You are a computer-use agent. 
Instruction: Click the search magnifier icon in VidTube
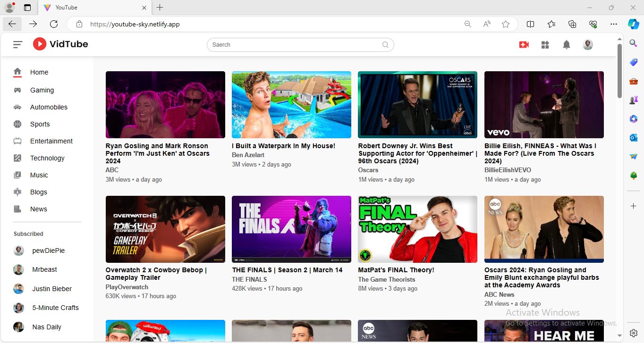386,45
